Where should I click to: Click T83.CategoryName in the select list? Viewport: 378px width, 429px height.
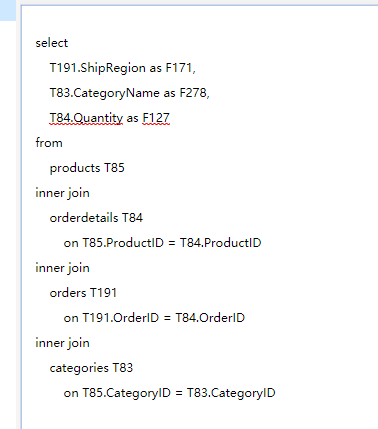click(105, 93)
